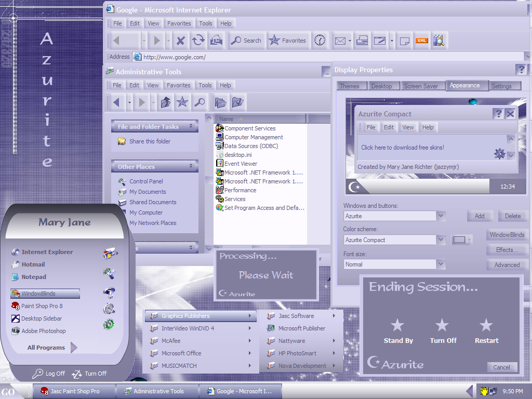This screenshot has width=532, height=399.
Task: Switch to the Screen Saver tab
Action: [421, 86]
